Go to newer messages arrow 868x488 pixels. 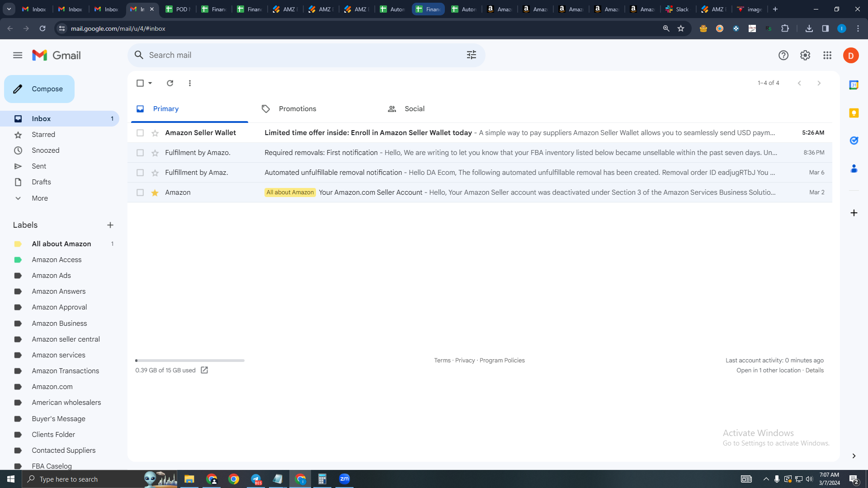tap(799, 83)
